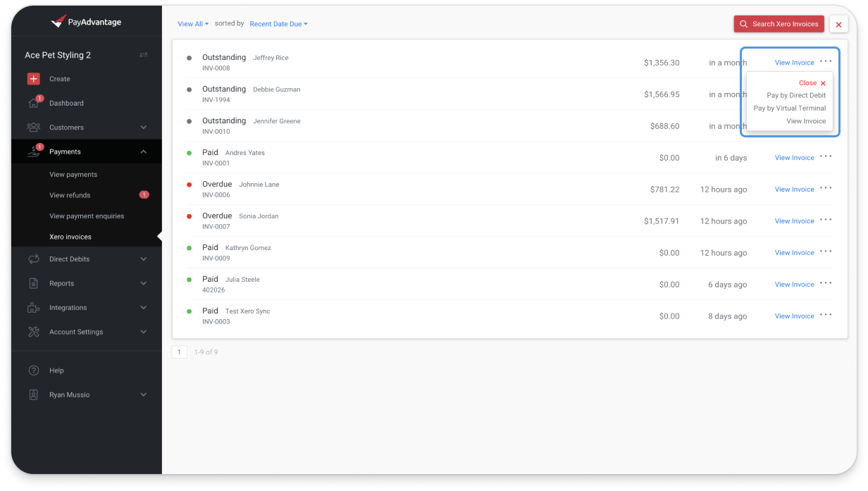Click the 1-9 of 9 results count
868x491 pixels.
pyautogui.click(x=206, y=352)
